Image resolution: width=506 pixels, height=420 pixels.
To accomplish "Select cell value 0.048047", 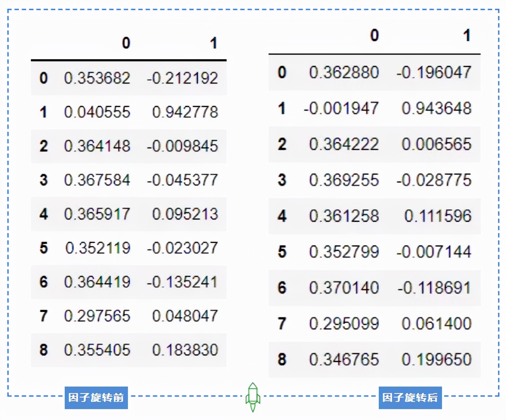I will [x=185, y=316].
